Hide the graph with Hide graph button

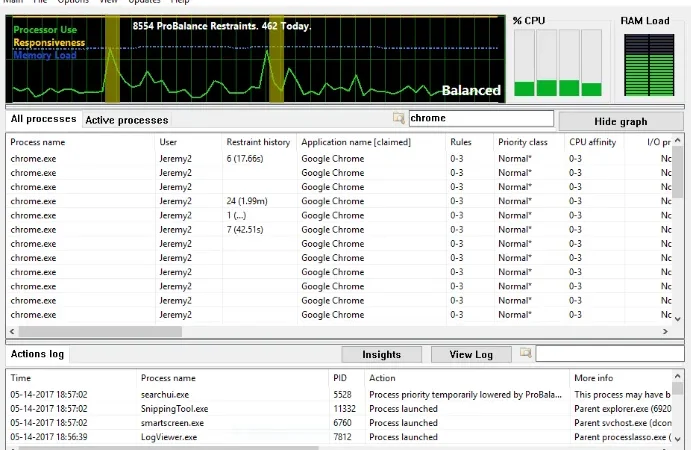pyautogui.click(x=621, y=121)
